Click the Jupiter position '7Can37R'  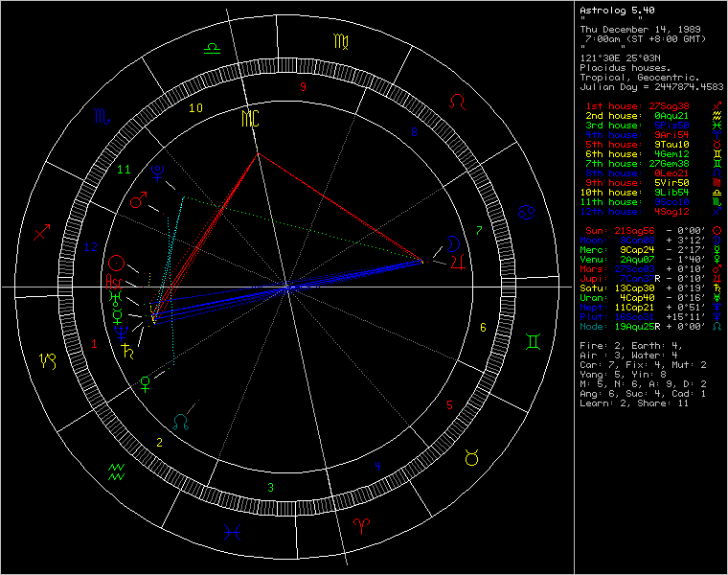point(640,279)
